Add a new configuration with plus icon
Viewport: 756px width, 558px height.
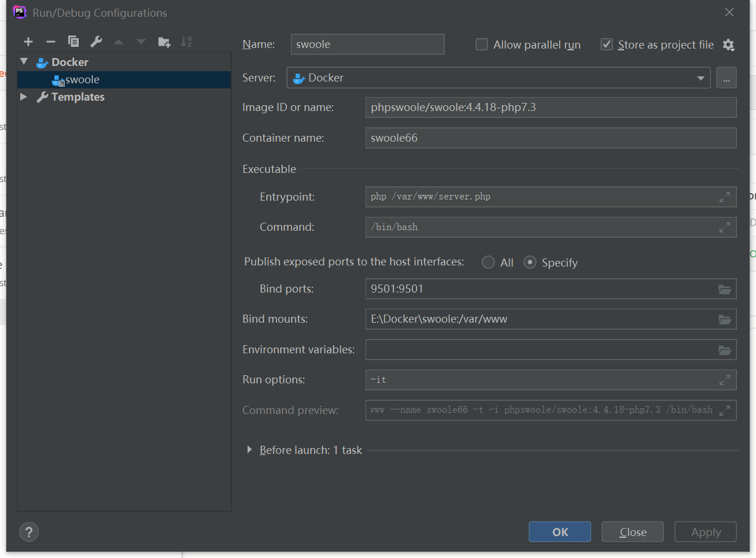click(28, 42)
